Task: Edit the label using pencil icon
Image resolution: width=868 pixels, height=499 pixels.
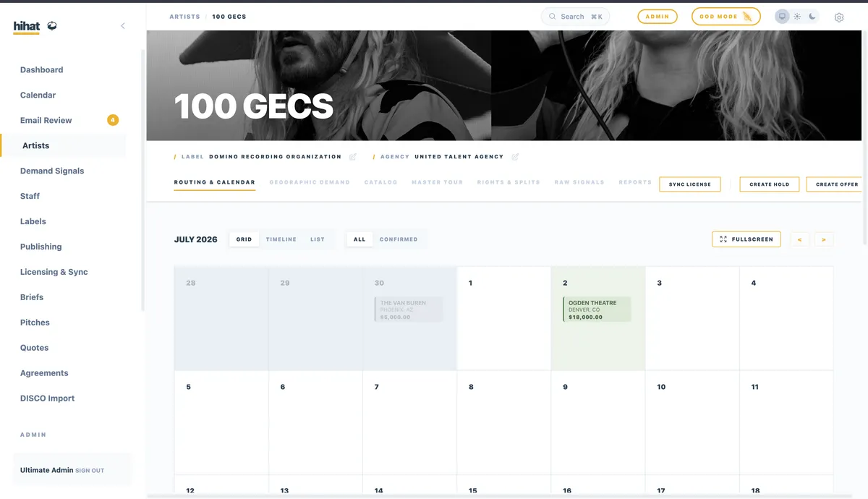Action: click(353, 157)
